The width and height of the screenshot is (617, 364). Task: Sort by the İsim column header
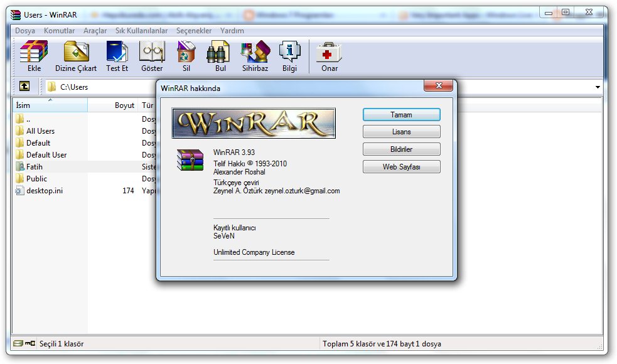tap(50, 105)
